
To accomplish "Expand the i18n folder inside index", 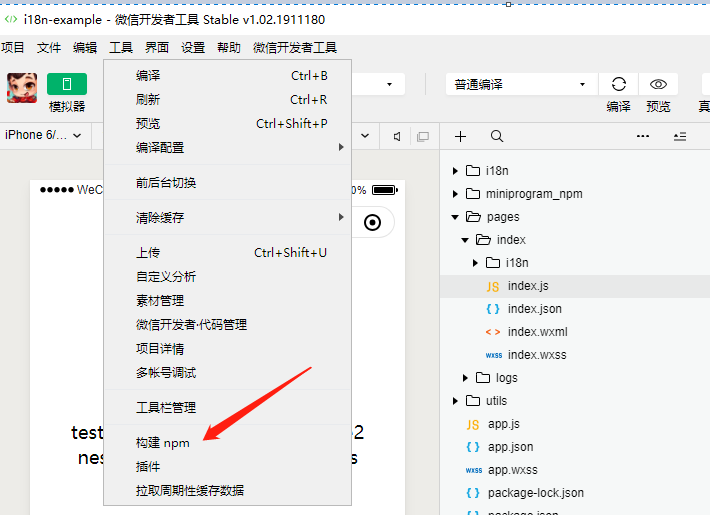I will click(475, 263).
